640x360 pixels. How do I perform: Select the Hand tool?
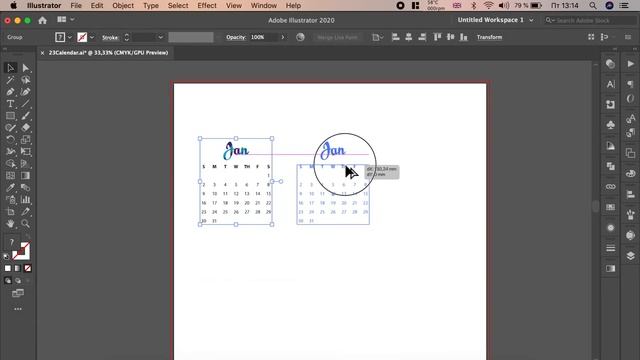pyautogui.click(x=10, y=224)
